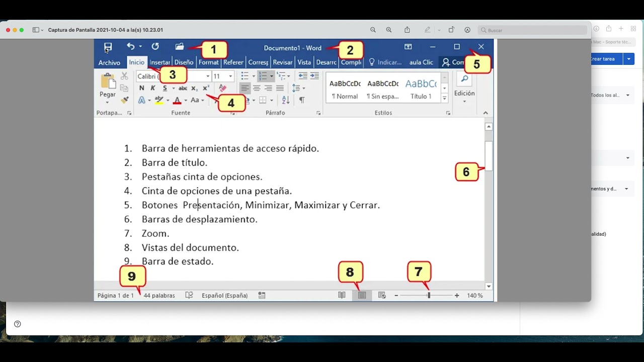Click the zoom out magnifier in Preview toolbar
Image resolution: width=644 pixels, height=362 pixels.
click(x=373, y=30)
